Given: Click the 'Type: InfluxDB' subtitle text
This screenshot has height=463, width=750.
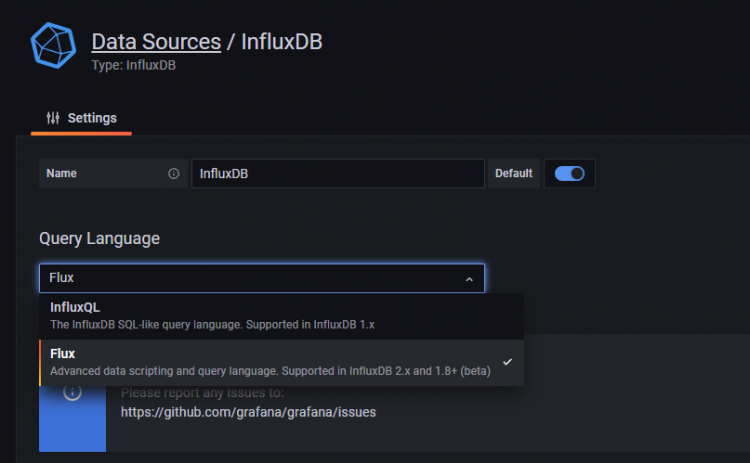Looking at the screenshot, I should point(133,65).
